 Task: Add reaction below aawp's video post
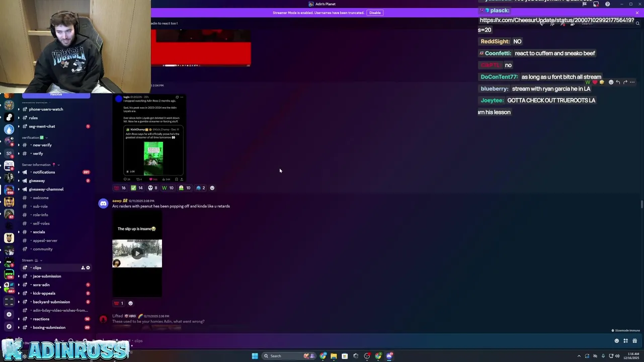pos(130,303)
